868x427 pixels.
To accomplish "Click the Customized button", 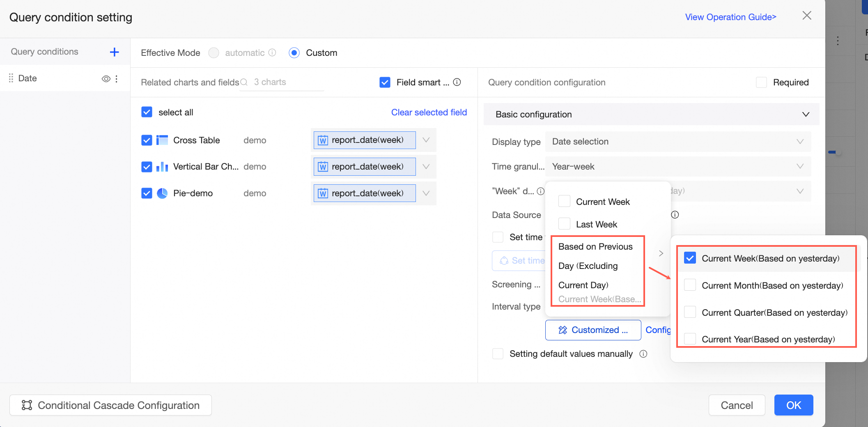I will click(x=593, y=330).
